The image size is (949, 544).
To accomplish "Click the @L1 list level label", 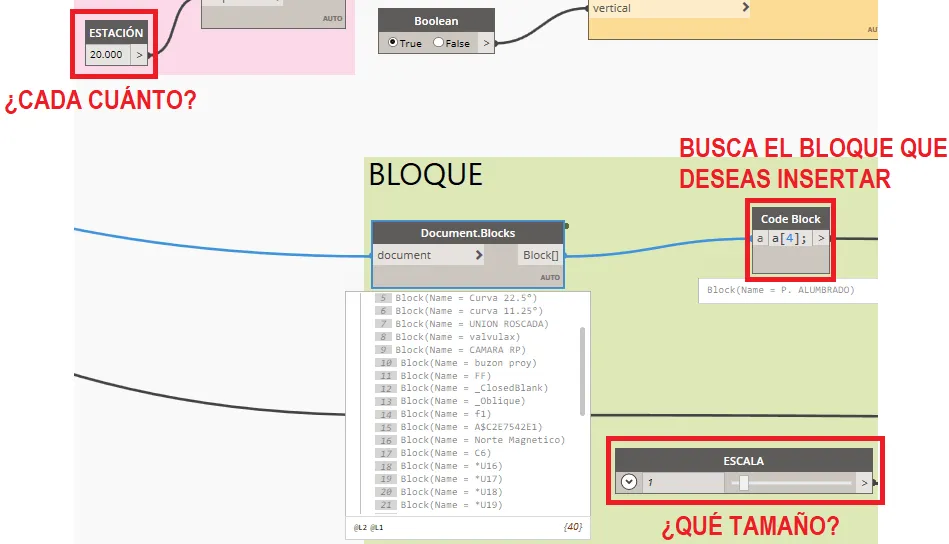I will coord(376,528).
